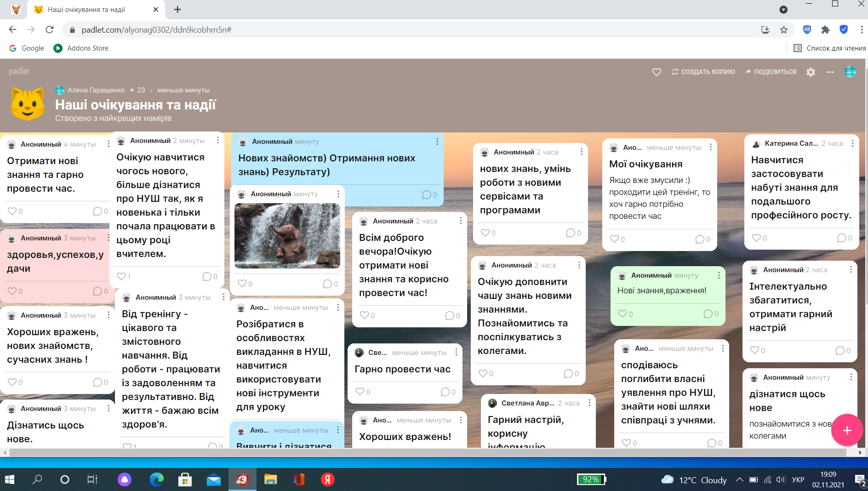The width and height of the screenshot is (868, 491).
Task: Comment on post 'Інтелектуально збагатитися'
Action: [840, 350]
